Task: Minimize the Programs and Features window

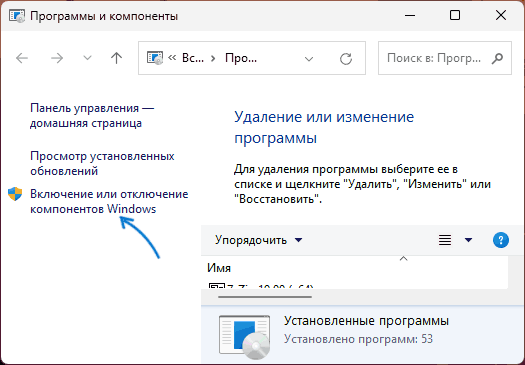Action: click(409, 15)
